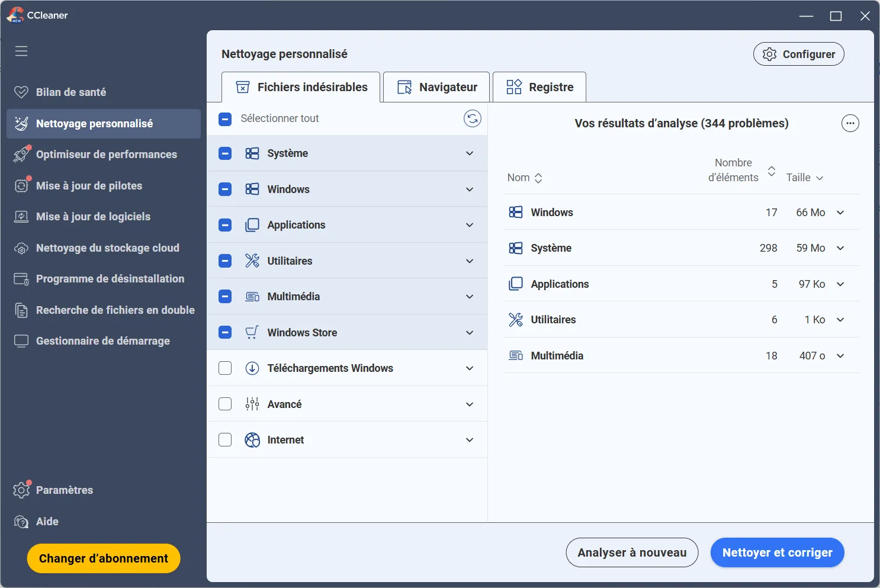Screen dimensions: 880x588
Task: Click the Système icon in category list
Action: [252, 153]
